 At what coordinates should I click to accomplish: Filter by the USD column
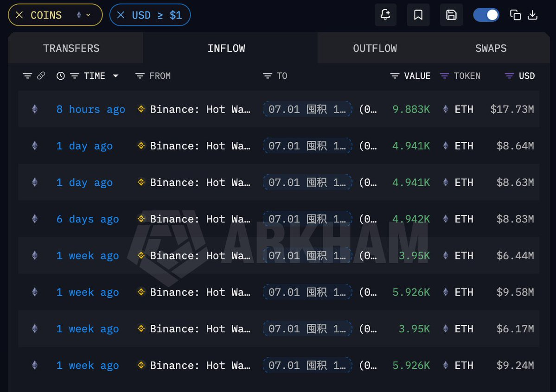pyautogui.click(x=509, y=76)
